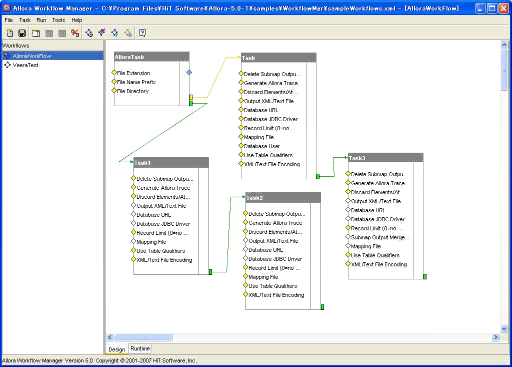Click the green output connector on AlloraTask

click(x=191, y=104)
